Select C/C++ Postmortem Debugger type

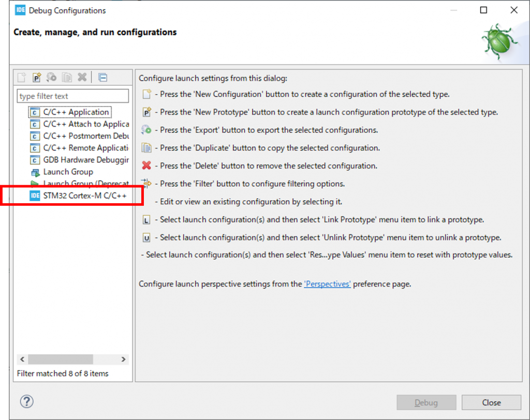click(86, 136)
